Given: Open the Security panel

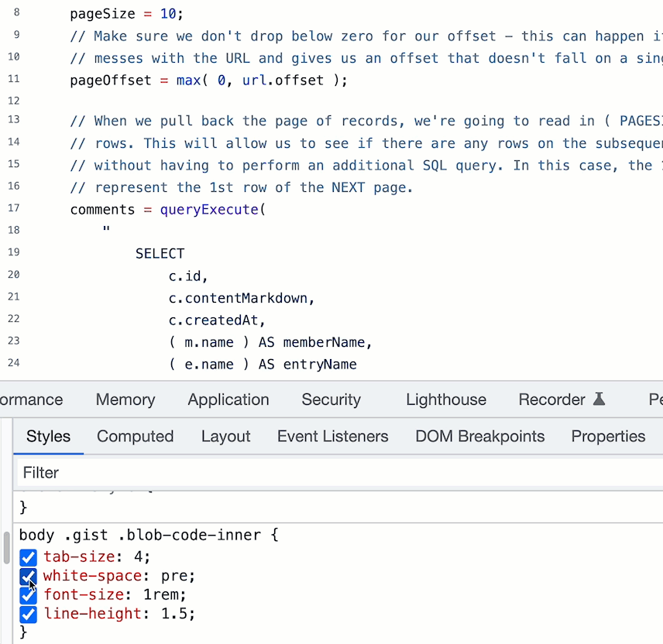Looking at the screenshot, I should click(x=331, y=399).
